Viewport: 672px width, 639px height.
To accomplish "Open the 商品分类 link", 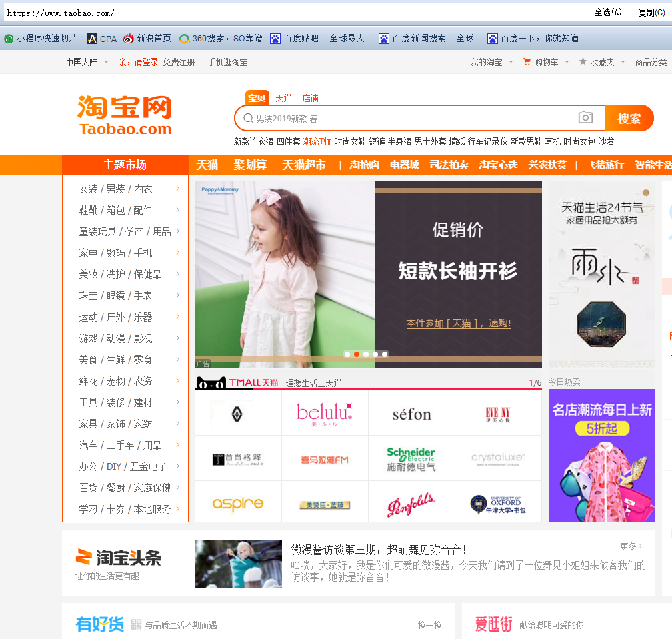I will coord(651,62).
